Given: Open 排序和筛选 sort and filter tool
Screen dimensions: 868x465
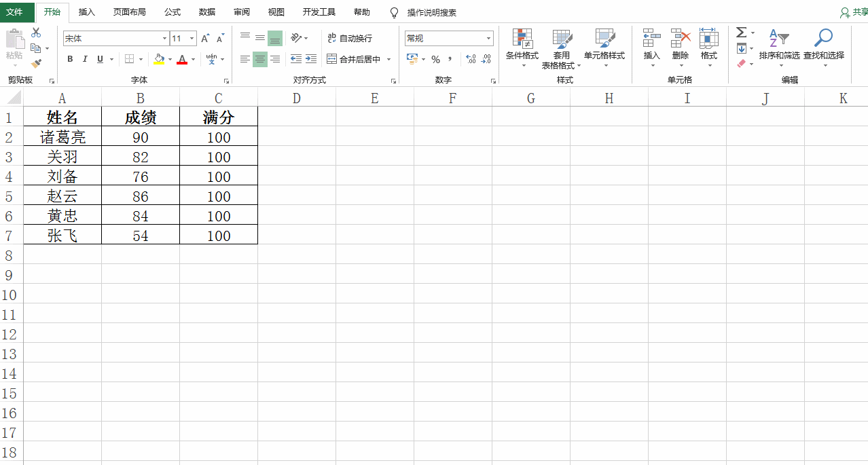Looking at the screenshot, I should pos(780,48).
